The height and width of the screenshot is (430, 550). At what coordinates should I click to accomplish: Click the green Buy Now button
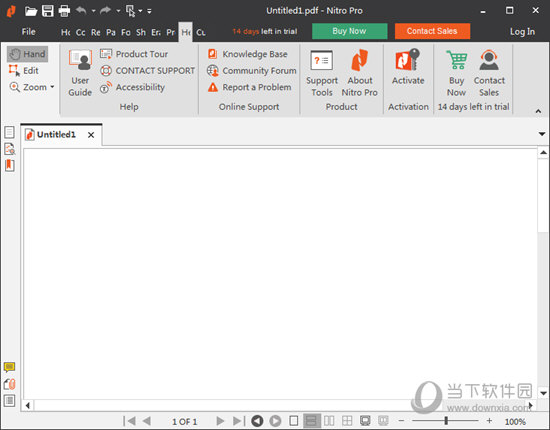349,31
